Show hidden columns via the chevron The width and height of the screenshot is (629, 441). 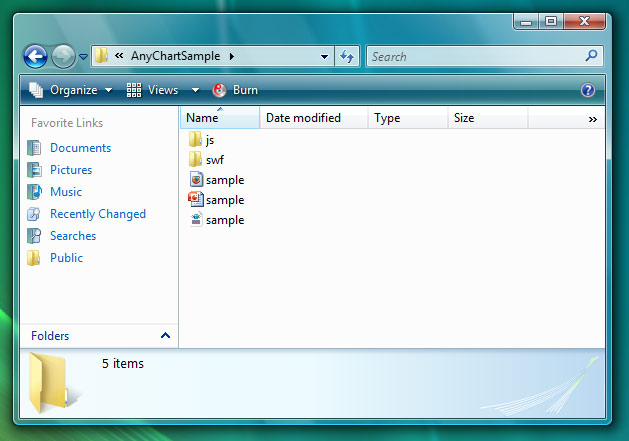pos(592,119)
